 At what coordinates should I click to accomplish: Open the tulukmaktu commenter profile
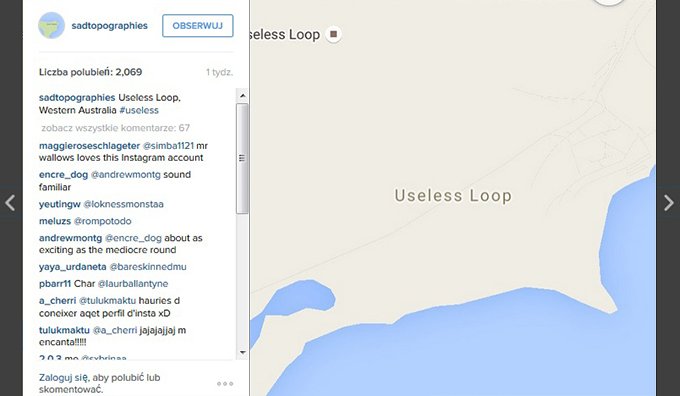pos(64,330)
